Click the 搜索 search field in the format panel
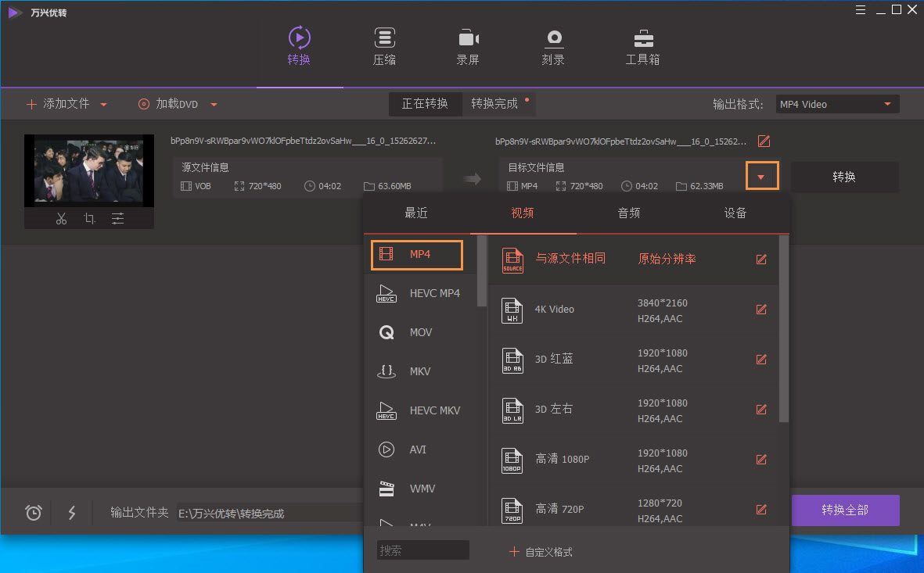Image resolution: width=924 pixels, height=573 pixels. [422, 550]
